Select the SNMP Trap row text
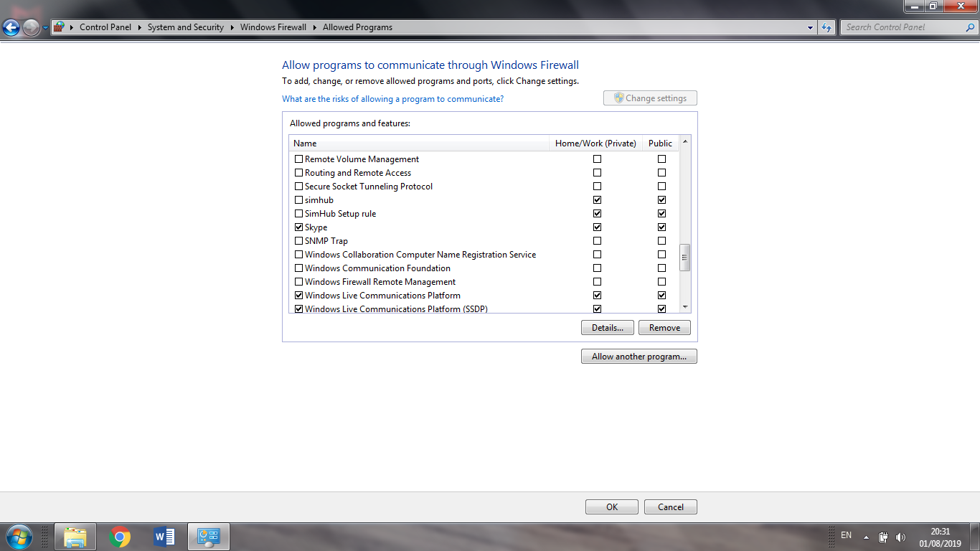This screenshot has height=551, width=980. (326, 241)
